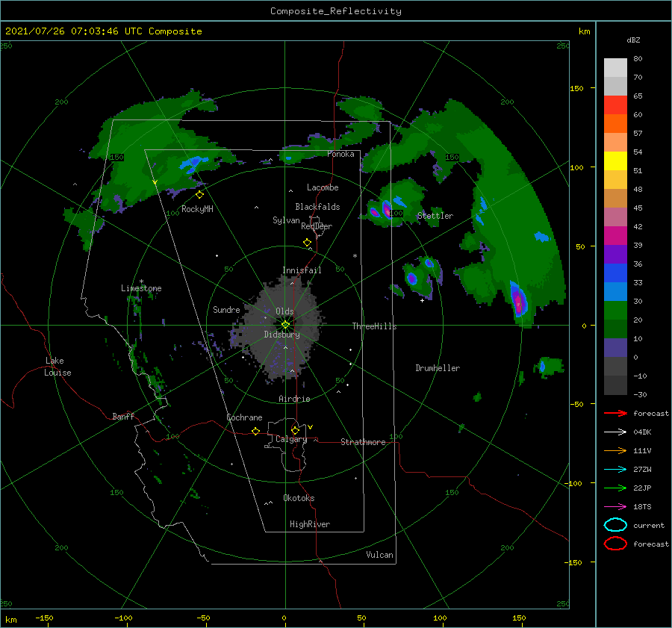Click the yellow diamond marker near Cochrane

pyautogui.click(x=256, y=431)
